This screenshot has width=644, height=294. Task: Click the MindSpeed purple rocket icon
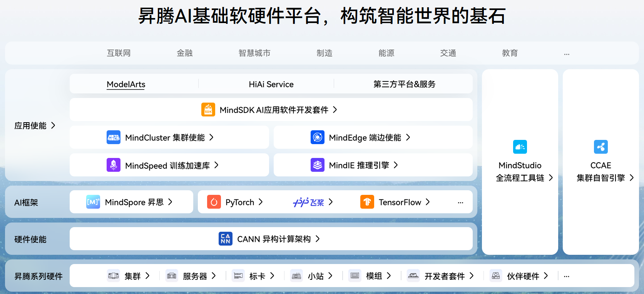coord(114,165)
